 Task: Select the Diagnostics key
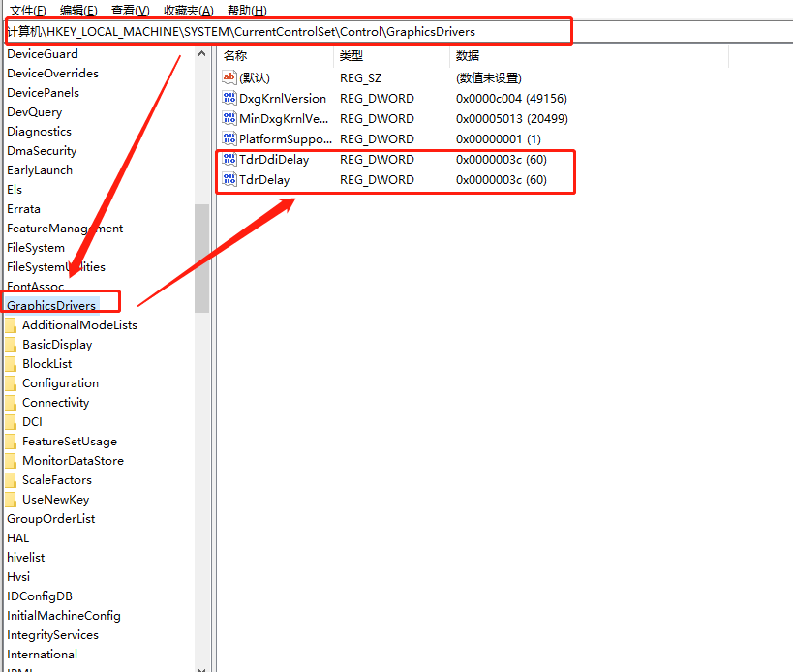click(x=39, y=132)
